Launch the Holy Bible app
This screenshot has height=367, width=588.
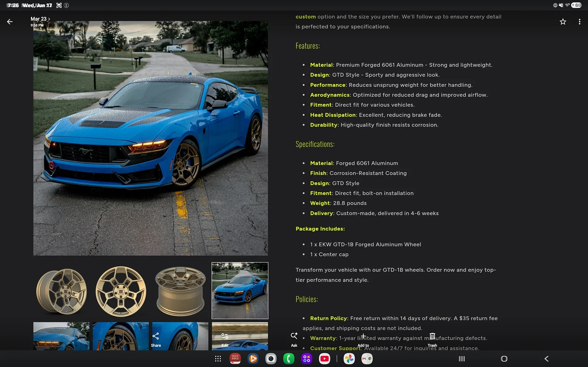(x=235, y=359)
